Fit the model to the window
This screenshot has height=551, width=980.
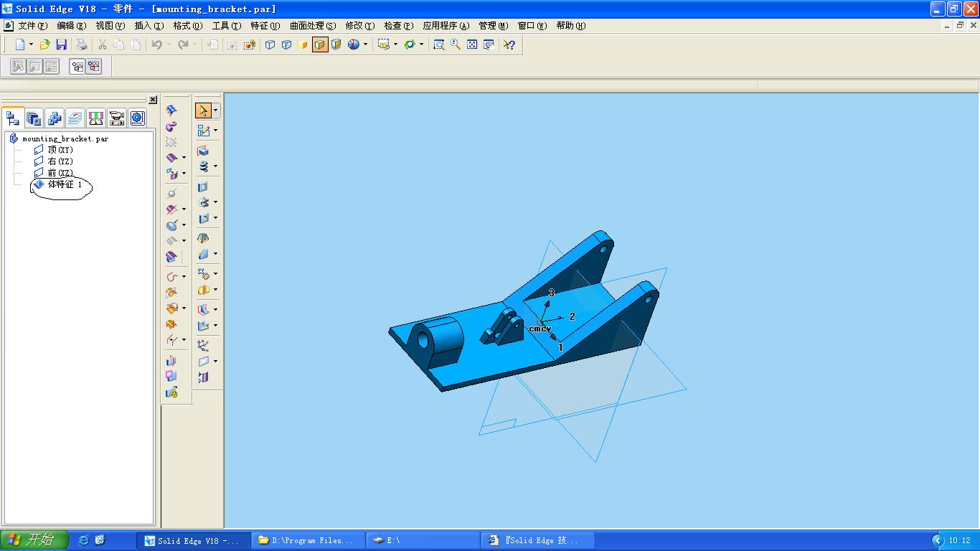click(472, 44)
